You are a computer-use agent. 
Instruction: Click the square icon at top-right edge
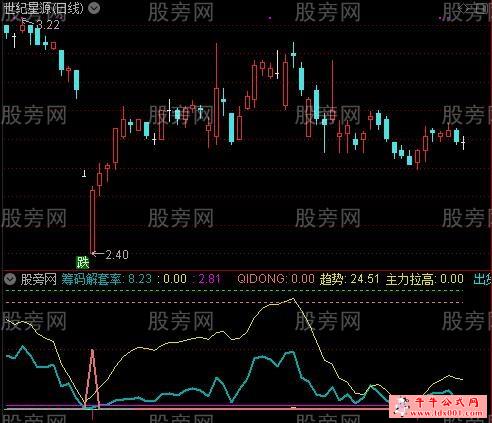click(x=483, y=8)
